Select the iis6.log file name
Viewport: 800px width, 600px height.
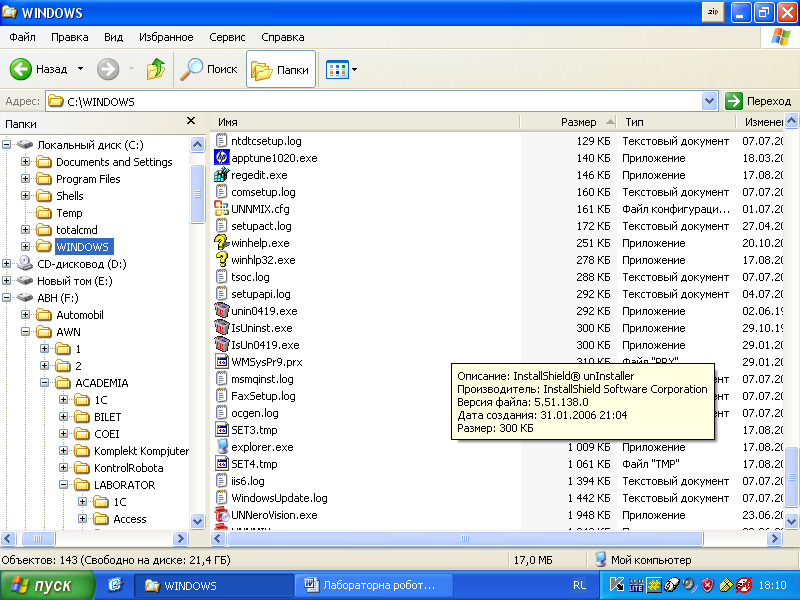click(247, 481)
